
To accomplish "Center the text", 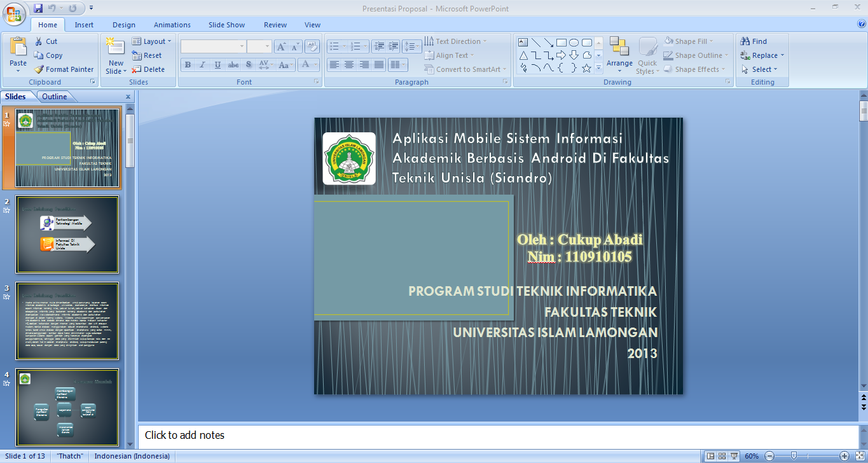I will [349, 65].
